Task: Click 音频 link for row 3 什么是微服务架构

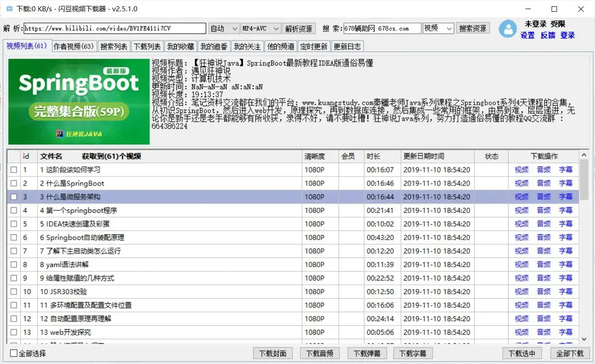Action: [543, 196]
